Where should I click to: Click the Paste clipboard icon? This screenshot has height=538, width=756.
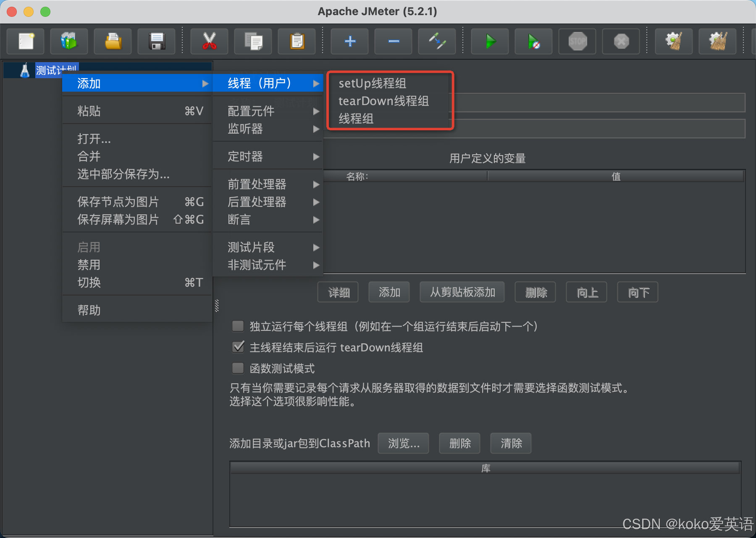coord(297,41)
